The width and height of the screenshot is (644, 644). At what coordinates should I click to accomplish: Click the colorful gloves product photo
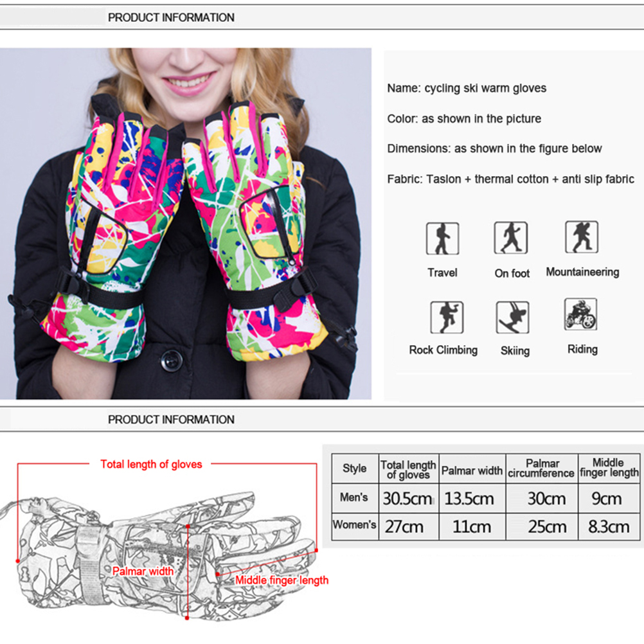pos(186,224)
